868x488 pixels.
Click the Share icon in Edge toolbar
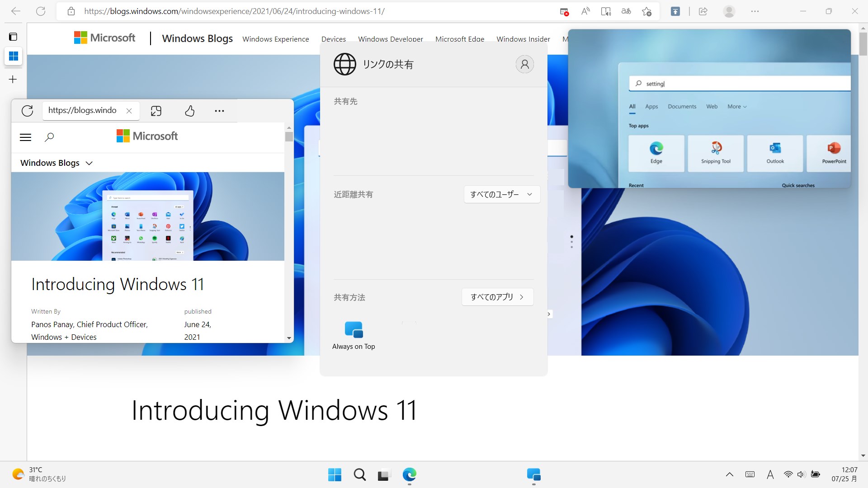click(703, 11)
